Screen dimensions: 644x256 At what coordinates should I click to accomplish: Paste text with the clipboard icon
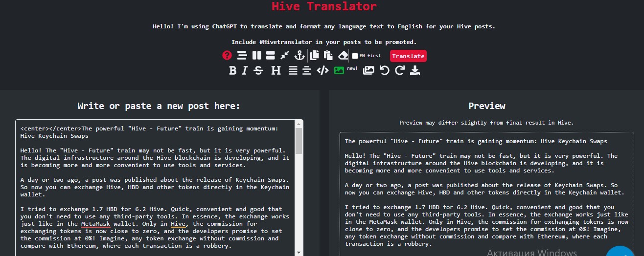328,55
